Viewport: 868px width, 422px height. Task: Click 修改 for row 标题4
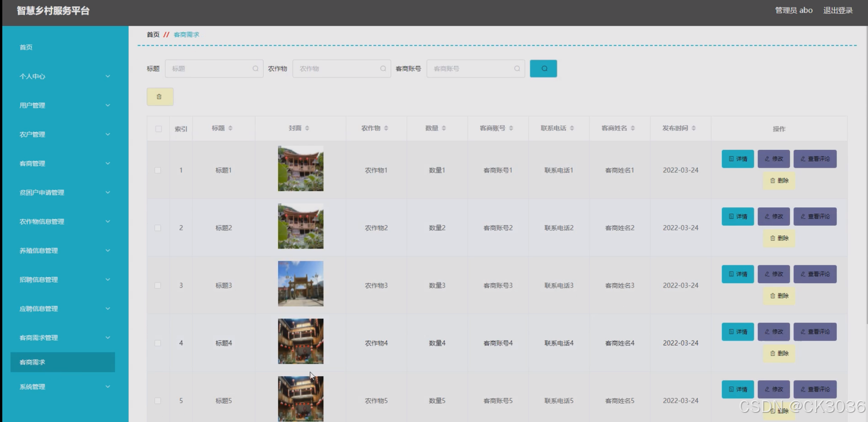[774, 332]
